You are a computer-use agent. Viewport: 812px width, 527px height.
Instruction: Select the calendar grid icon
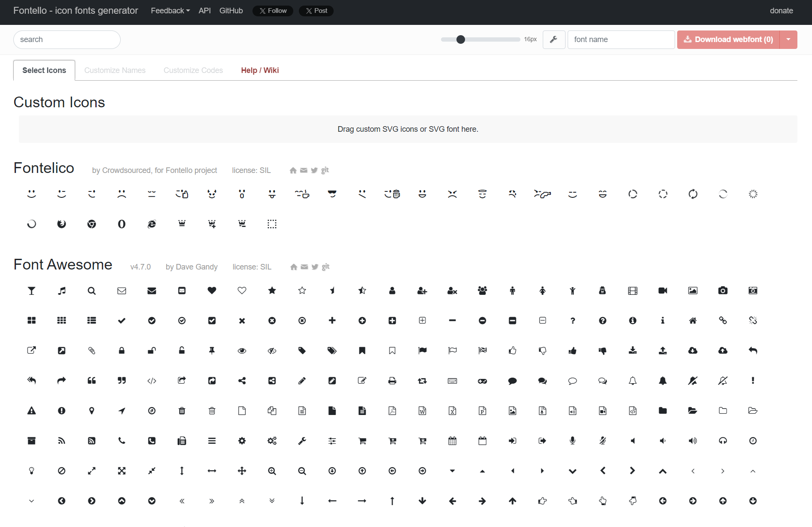[453, 441]
